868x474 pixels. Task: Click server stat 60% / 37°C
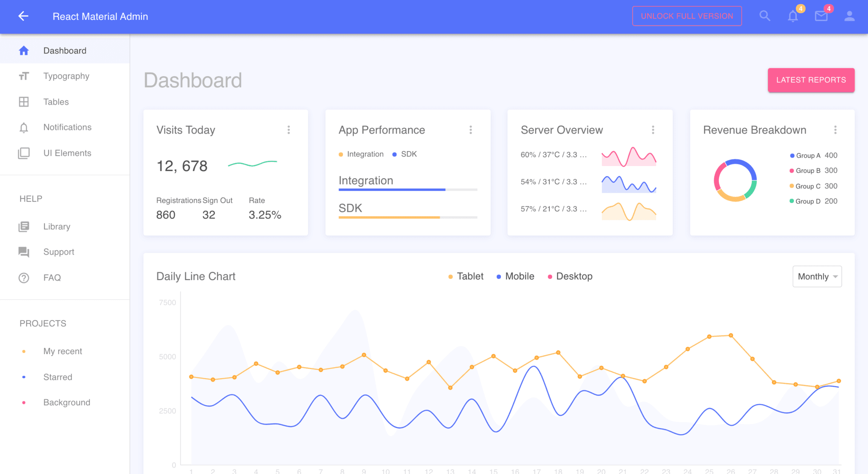[x=554, y=155]
